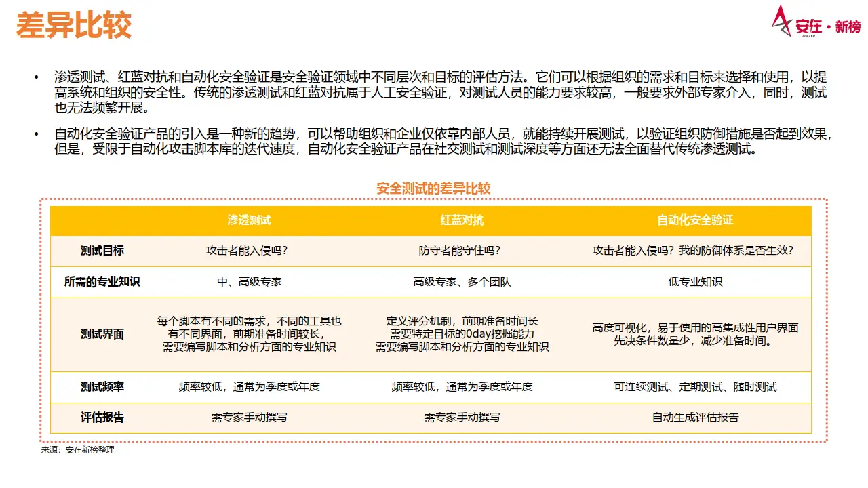Viewport: 868px width, 488px height.
Task: Select the 评估报告 row label
Action: click(102, 418)
